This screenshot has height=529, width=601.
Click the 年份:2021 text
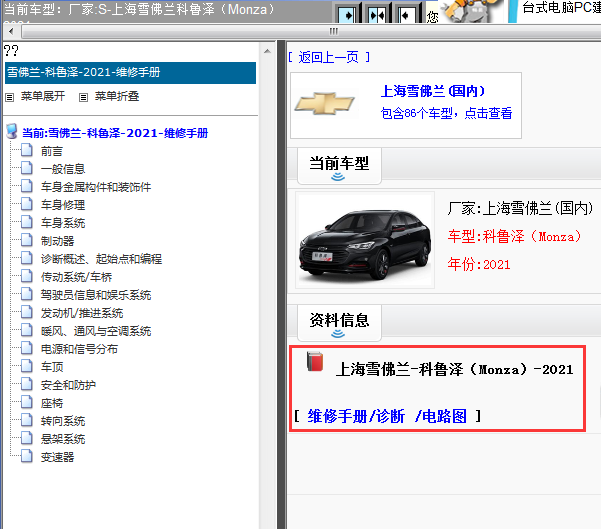[479, 264]
